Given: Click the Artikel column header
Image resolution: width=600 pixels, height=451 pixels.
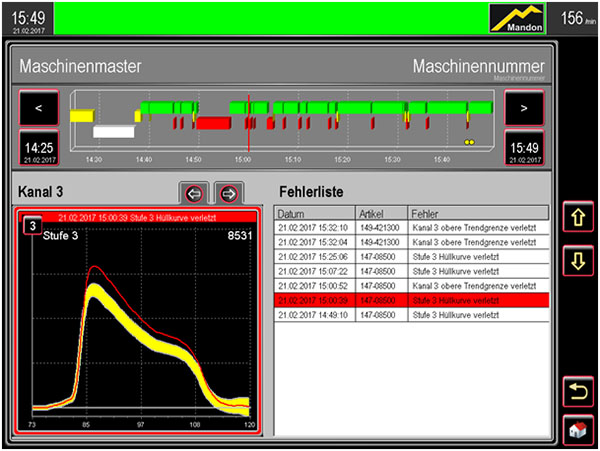Looking at the screenshot, I should [x=381, y=214].
